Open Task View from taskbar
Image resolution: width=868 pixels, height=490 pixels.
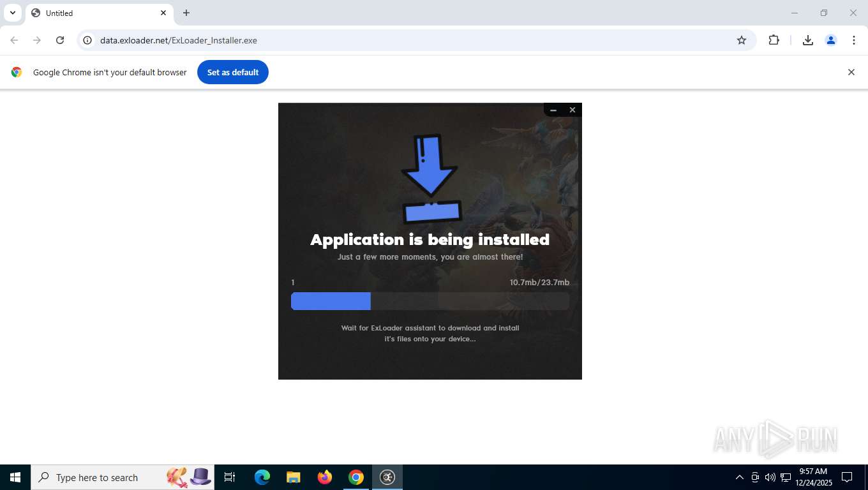(230, 477)
